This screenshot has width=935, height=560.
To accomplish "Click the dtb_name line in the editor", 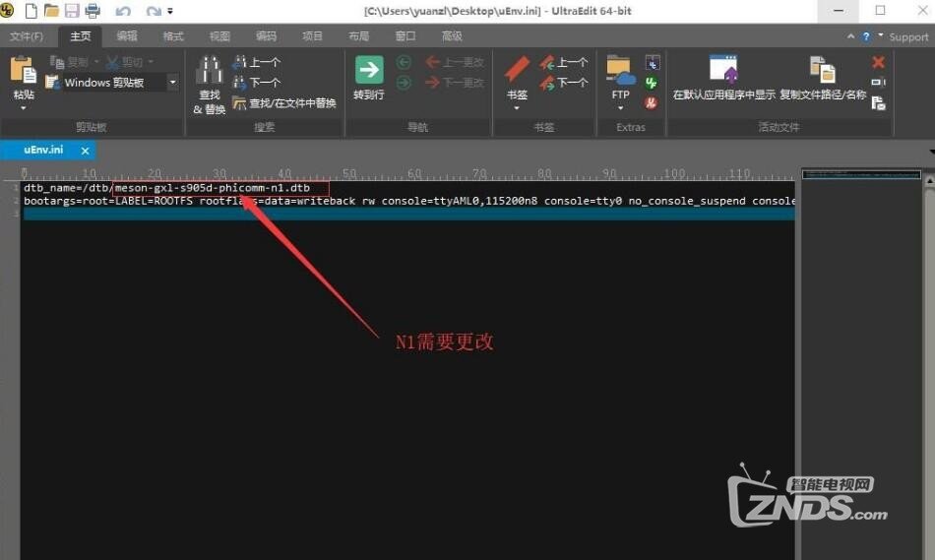I will [x=167, y=188].
